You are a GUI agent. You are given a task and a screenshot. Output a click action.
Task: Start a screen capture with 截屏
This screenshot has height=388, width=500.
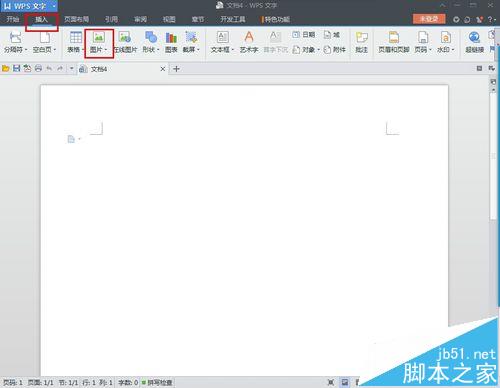(x=191, y=42)
